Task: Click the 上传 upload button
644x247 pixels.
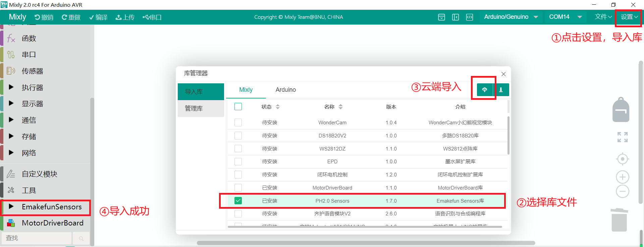Action: tap(125, 17)
